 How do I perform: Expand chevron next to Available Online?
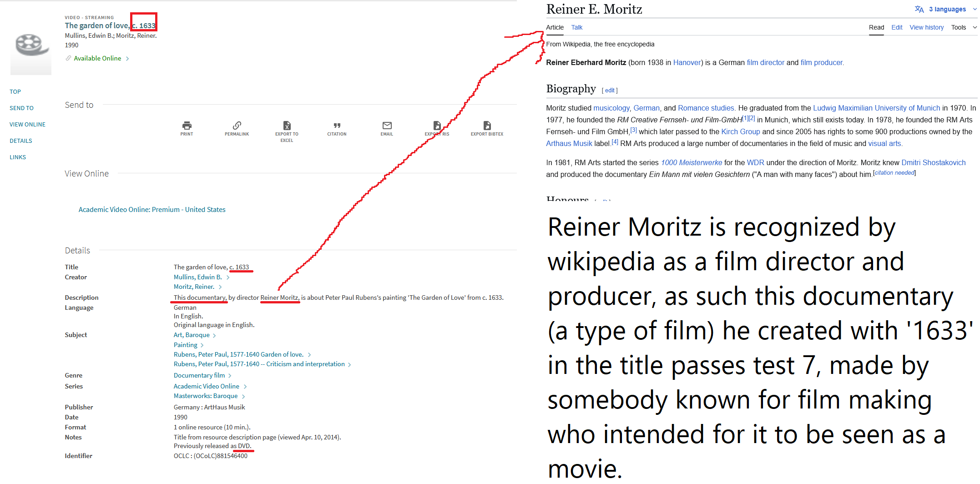pyautogui.click(x=127, y=59)
